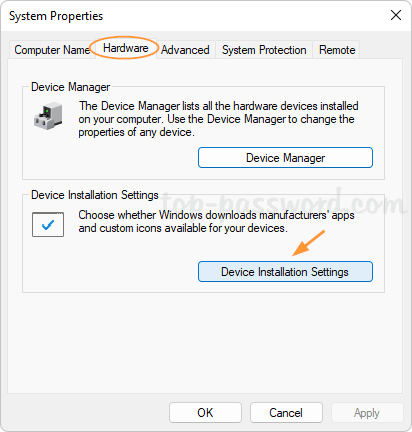This screenshot has width=412, height=432.
Task: Go to the System Protection tab
Action: point(264,50)
